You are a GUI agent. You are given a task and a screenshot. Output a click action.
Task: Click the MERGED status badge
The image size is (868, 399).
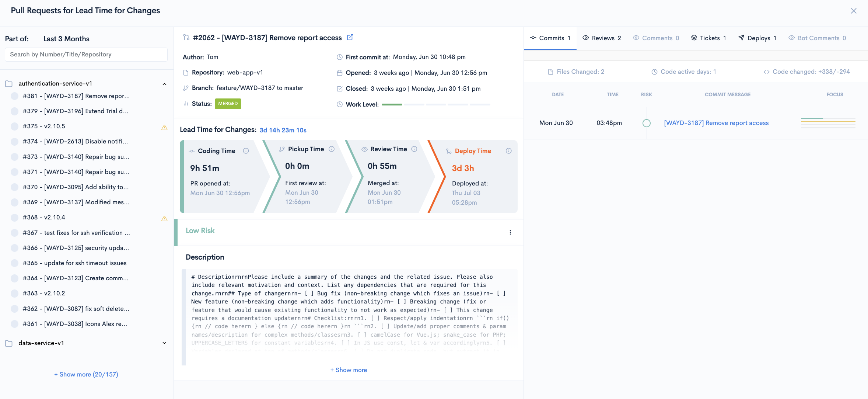(x=228, y=104)
